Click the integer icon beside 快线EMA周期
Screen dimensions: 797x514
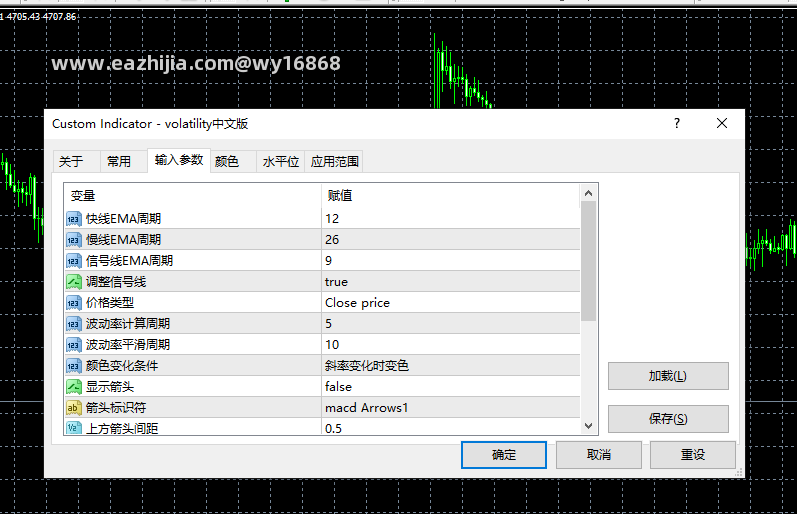pyautogui.click(x=74, y=219)
